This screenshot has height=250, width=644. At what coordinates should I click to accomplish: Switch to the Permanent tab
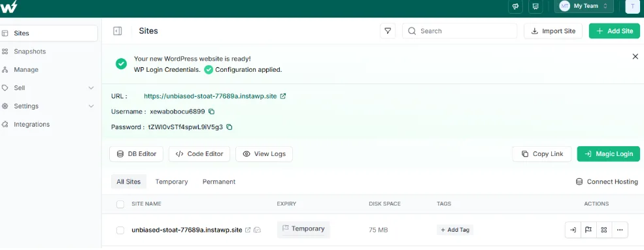coord(219,181)
